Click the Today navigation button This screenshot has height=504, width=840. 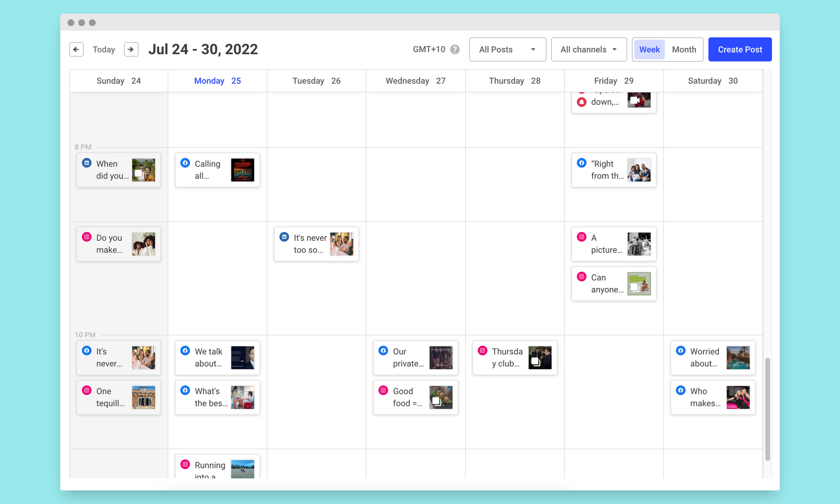(x=103, y=50)
